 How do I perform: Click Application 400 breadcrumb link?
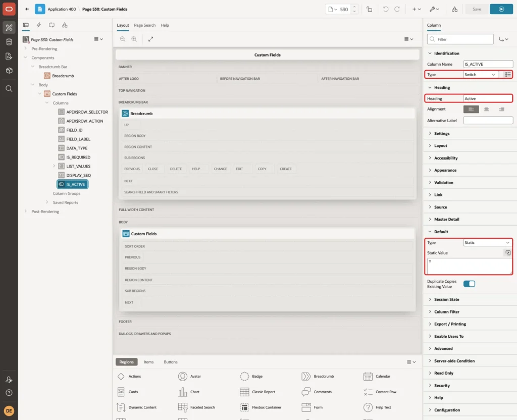pyautogui.click(x=62, y=9)
